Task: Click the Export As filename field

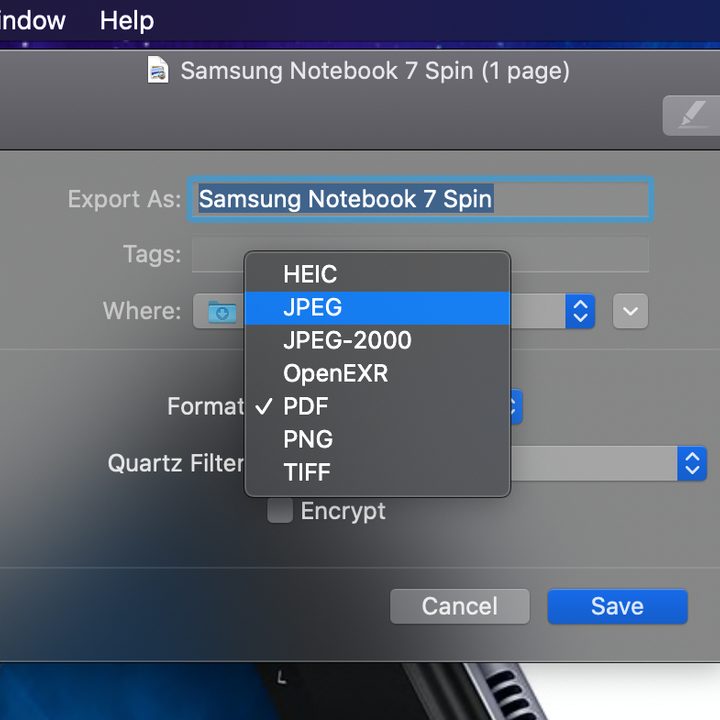Action: [420, 199]
